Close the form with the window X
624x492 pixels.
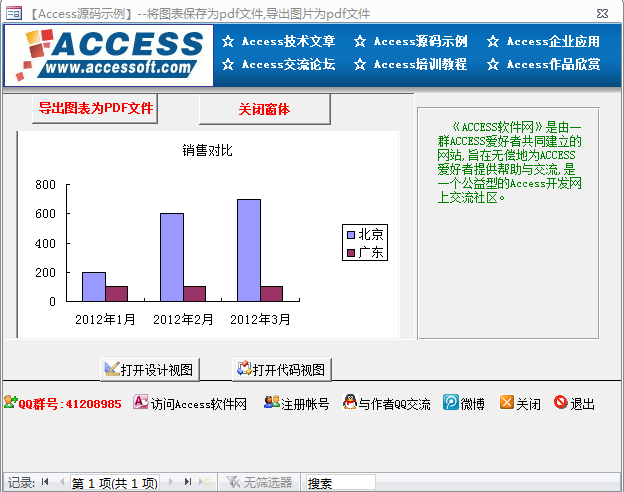pyautogui.click(x=603, y=14)
